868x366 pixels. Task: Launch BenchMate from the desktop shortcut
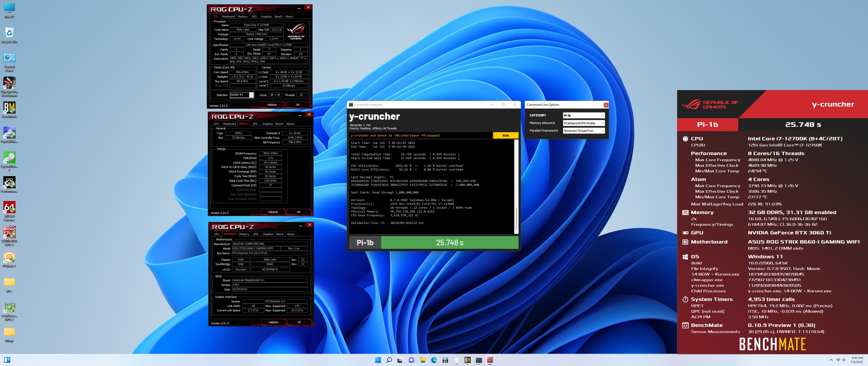click(x=9, y=110)
